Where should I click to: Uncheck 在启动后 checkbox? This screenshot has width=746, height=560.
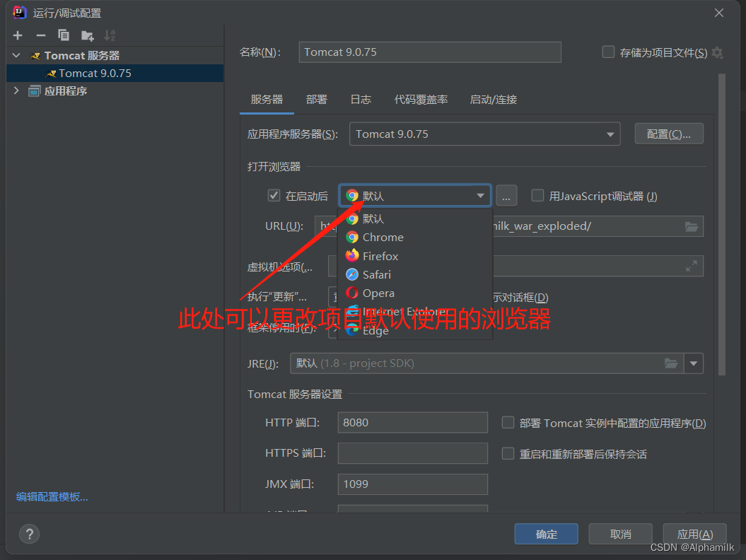[274, 196]
